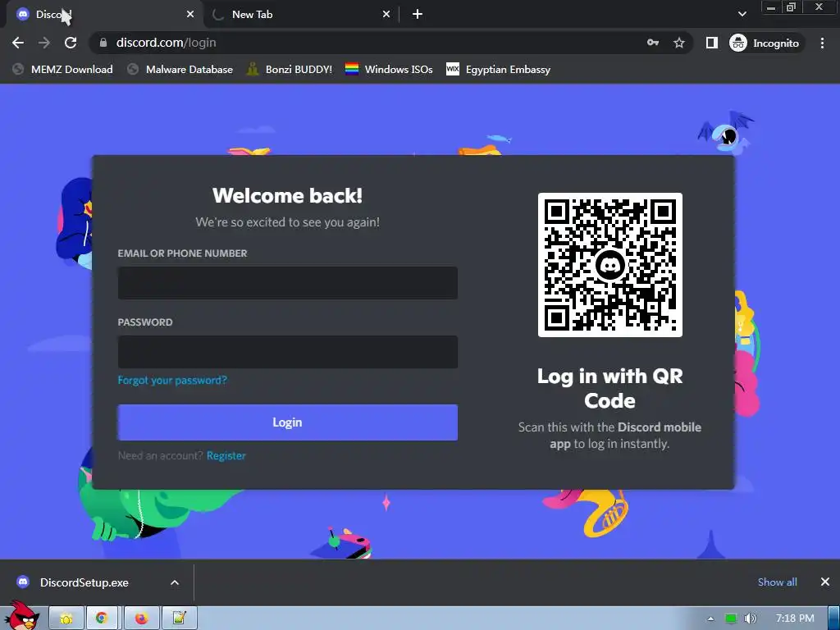Click the show desktop button

click(833, 619)
